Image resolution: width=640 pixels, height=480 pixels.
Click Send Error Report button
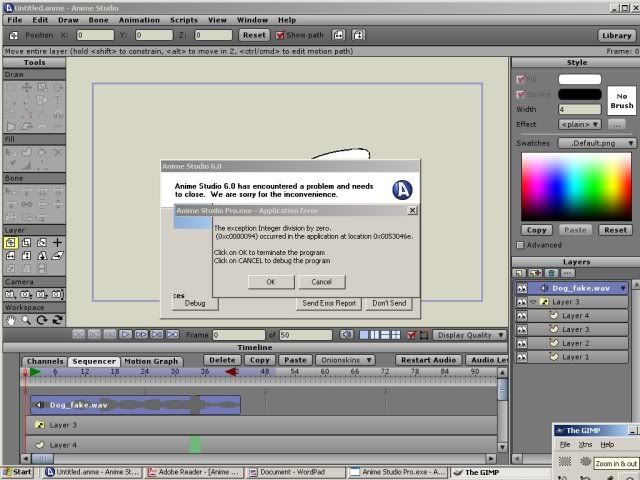[329, 303]
